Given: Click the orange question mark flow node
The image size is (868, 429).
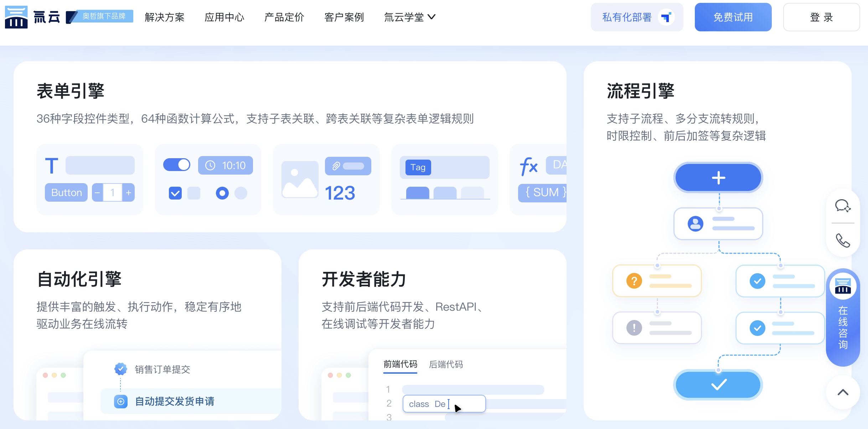Looking at the screenshot, I should 657,281.
